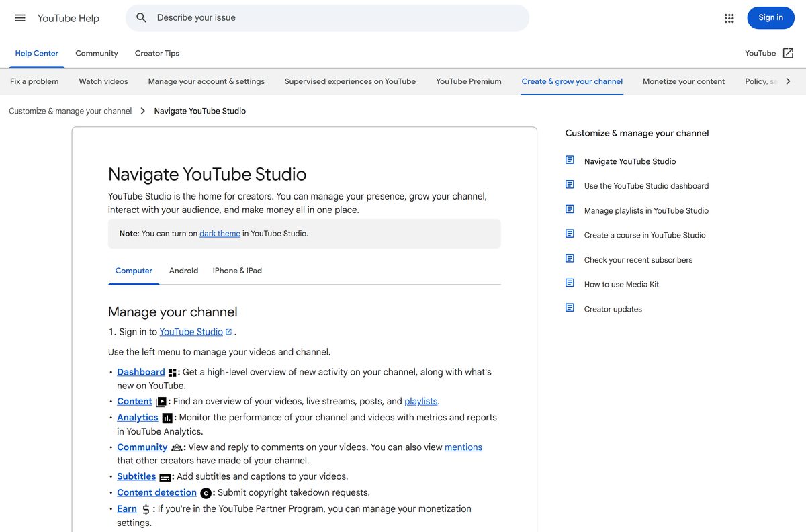This screenshot has width=806, height=532.
Task: Open Create a course in YouTube Studio article
Action: [x=645, y=236]
